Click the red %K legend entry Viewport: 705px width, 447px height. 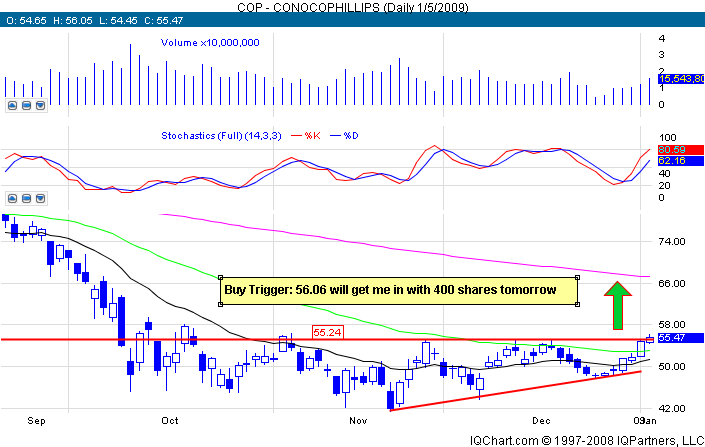tap(306, 135)
